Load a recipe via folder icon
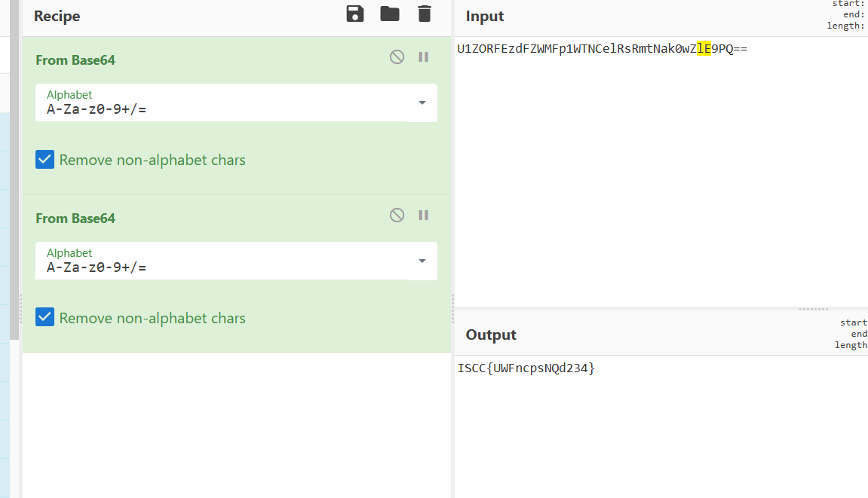Image resolution: width=868 pixels, height=498 pixels. point(390,14)
